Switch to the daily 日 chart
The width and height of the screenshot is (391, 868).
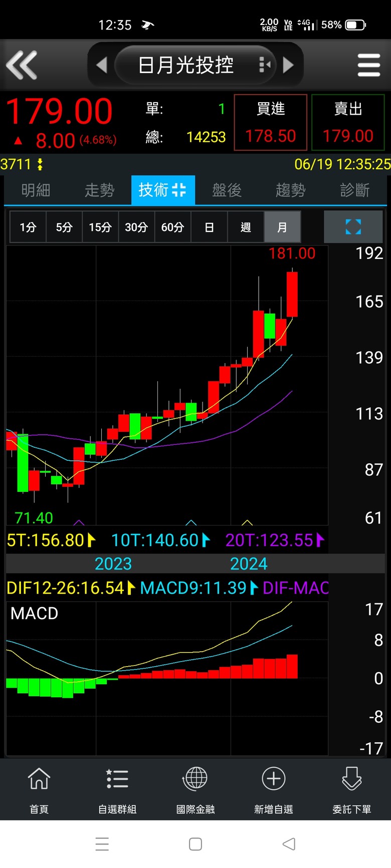point(209,227)
